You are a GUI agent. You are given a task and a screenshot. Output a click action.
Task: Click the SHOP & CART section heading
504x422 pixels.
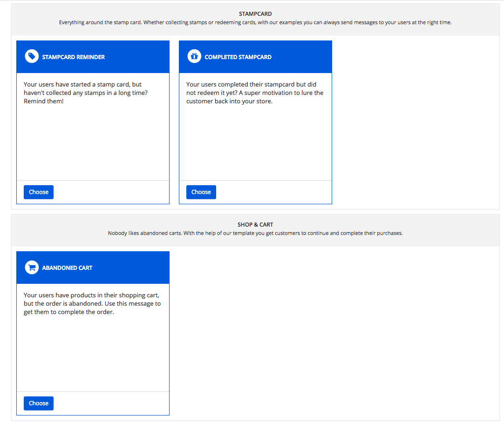(x=255, y=224)
